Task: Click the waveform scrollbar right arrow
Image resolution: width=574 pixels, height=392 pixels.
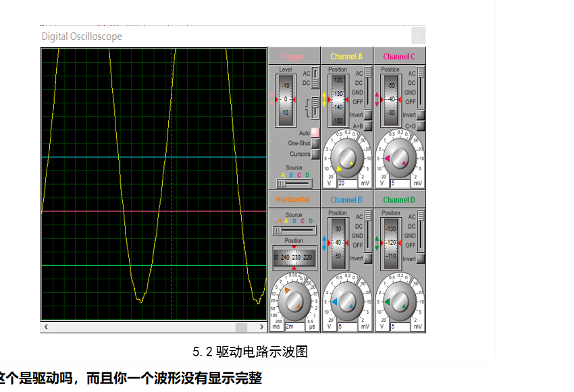Action: tap(261, 327)
